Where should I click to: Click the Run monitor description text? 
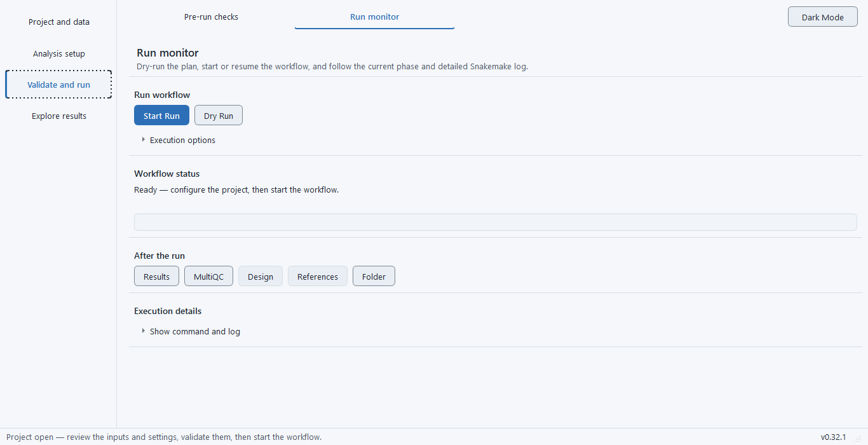[332, 66]
